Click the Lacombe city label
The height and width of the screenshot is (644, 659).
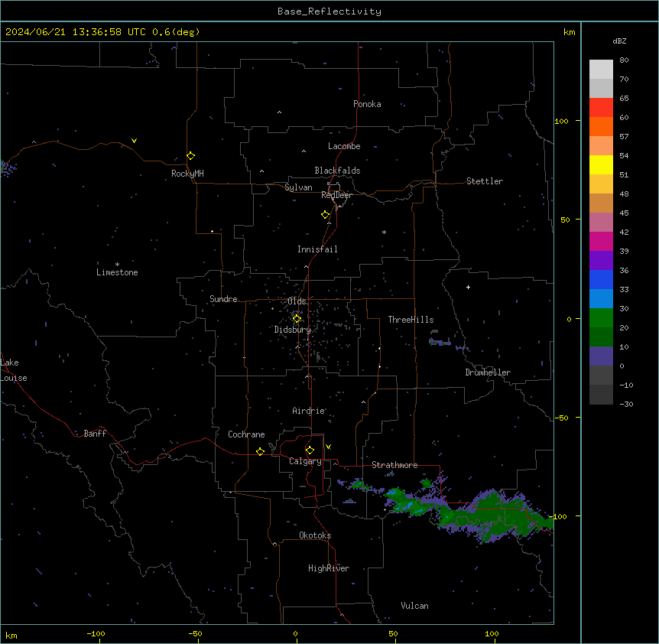pyautogui.click(x=344, y=146)
